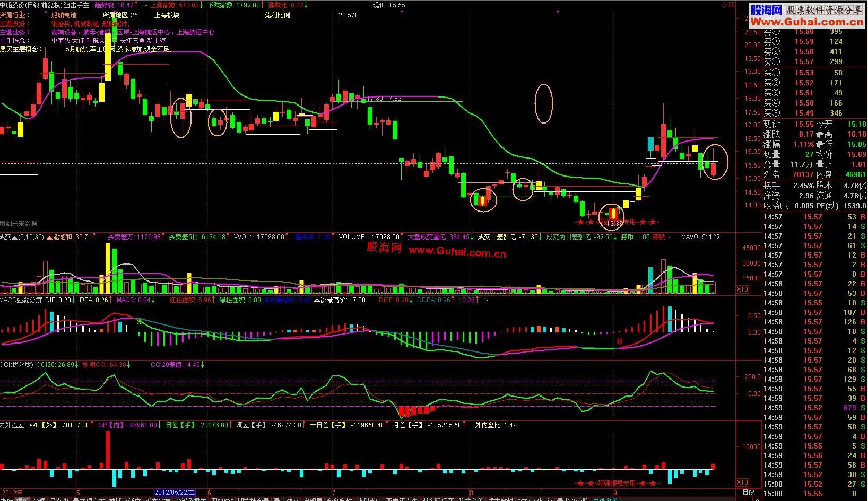Click the 14:58 tick row with volume 126
The height and width of the screenshot is (501, 868).
(815, 322)
